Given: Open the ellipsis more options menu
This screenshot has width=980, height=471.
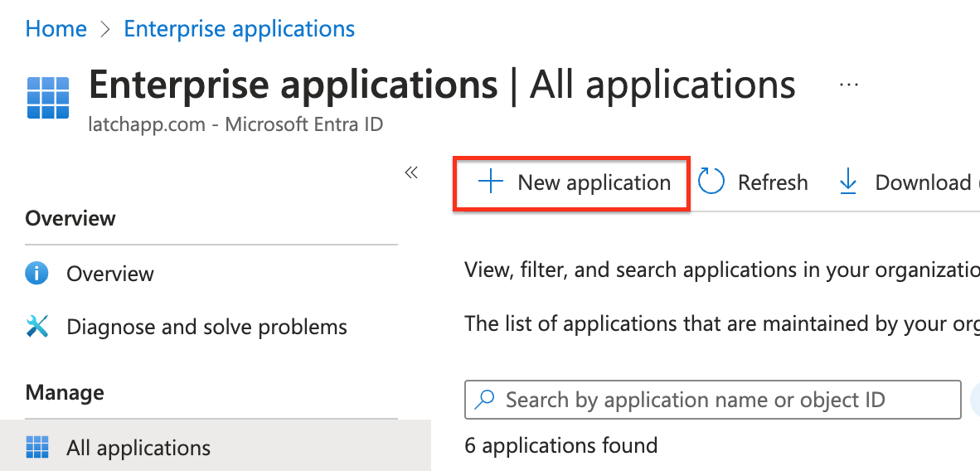Looking at the screenshot, I should point(848,85).
